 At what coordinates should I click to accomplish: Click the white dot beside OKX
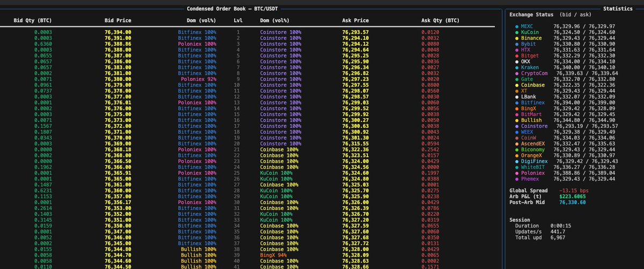[x=517, y=62]
